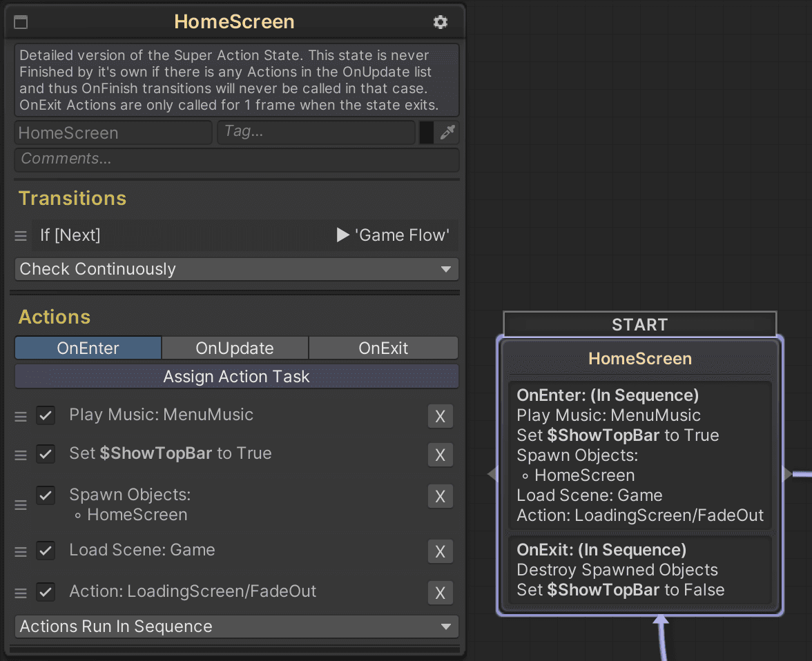Viewport: 812px width, 661px height.
Task: Click the 'Game Flow' transition target
Action: click(x=403, y=235)
